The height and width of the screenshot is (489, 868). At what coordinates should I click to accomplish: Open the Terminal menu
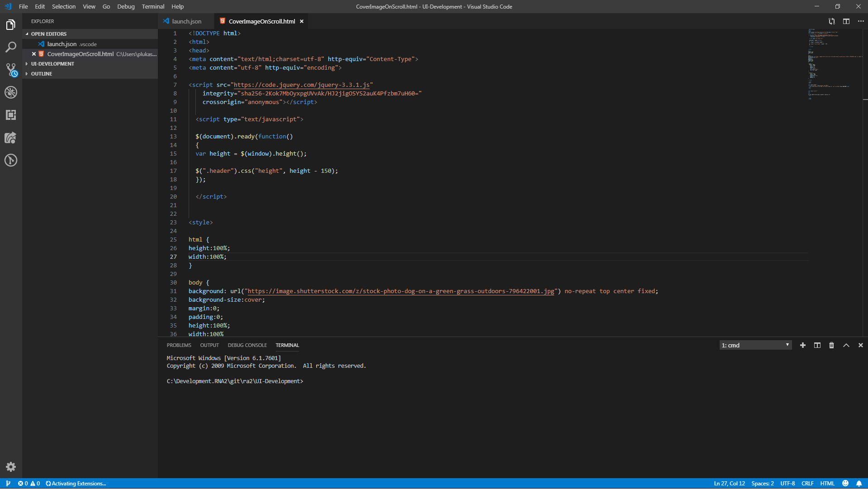[x=153, y=6]
